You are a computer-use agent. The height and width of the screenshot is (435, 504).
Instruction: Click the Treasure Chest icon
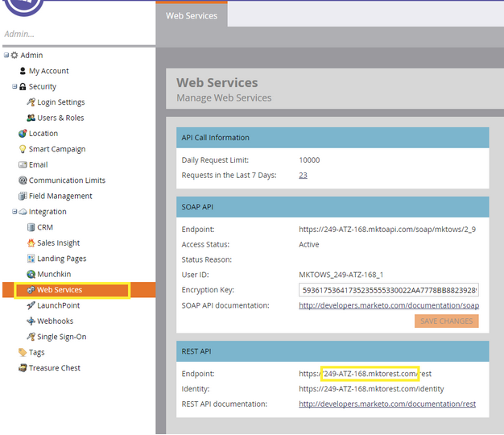[x=23, y=368]
